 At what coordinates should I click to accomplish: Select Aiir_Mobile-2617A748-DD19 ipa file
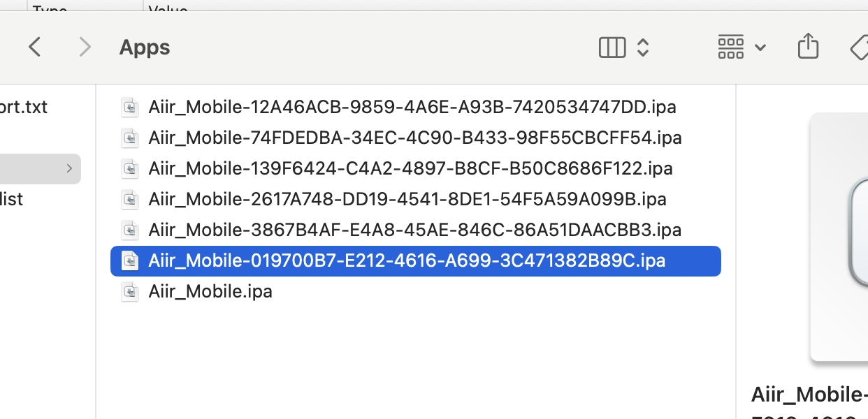[407, 199]
